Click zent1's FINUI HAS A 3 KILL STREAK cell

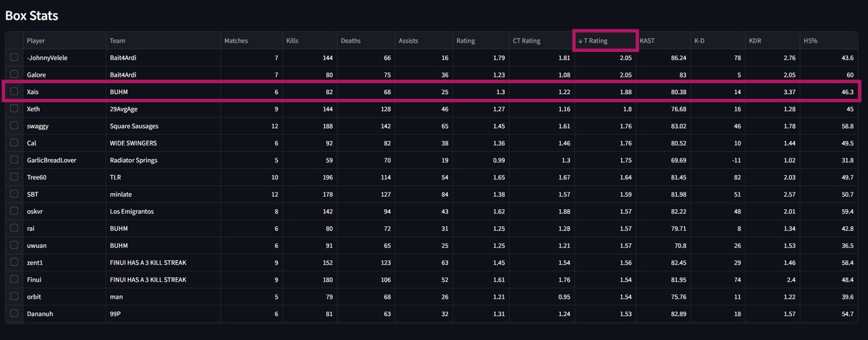[x=163, y=263]
